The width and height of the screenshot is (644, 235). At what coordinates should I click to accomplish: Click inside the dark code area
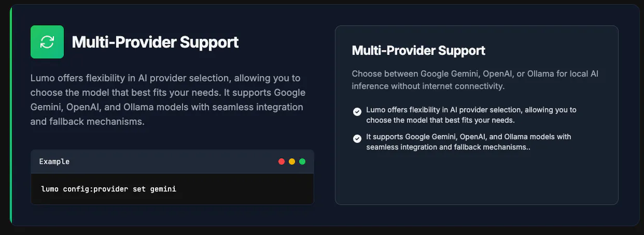click(x=172, y=189)
